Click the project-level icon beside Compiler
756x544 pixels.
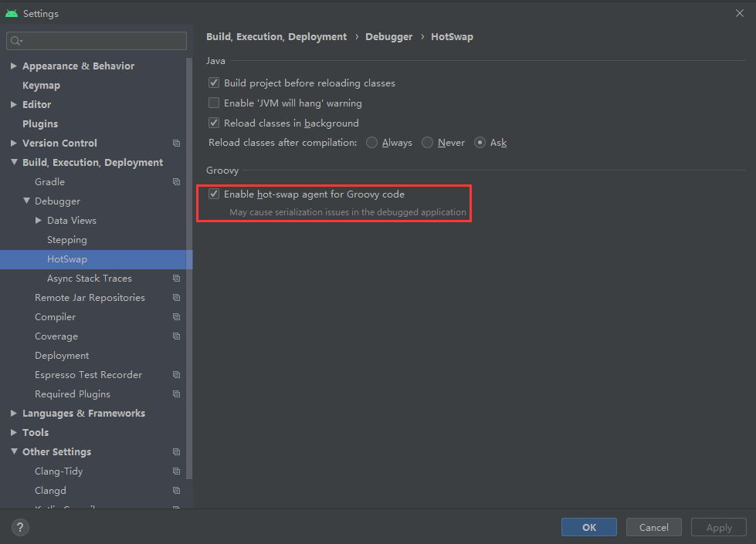[177, 316]
